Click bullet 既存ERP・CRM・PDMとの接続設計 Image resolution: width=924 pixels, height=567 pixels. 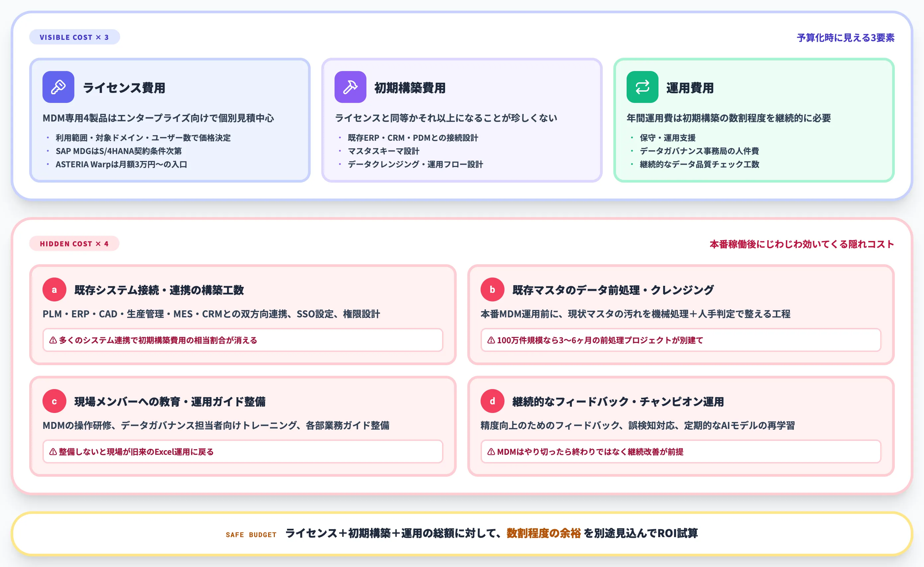pos(413,138)
